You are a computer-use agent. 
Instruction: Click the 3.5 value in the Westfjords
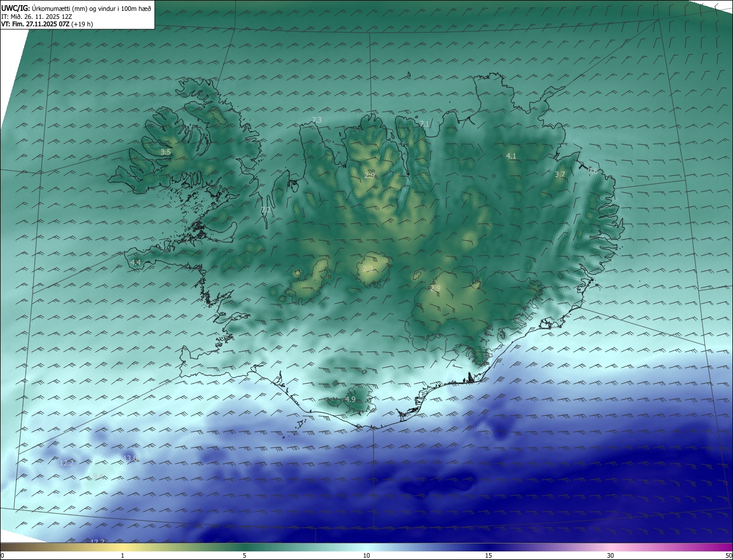[x=165, y=152]
